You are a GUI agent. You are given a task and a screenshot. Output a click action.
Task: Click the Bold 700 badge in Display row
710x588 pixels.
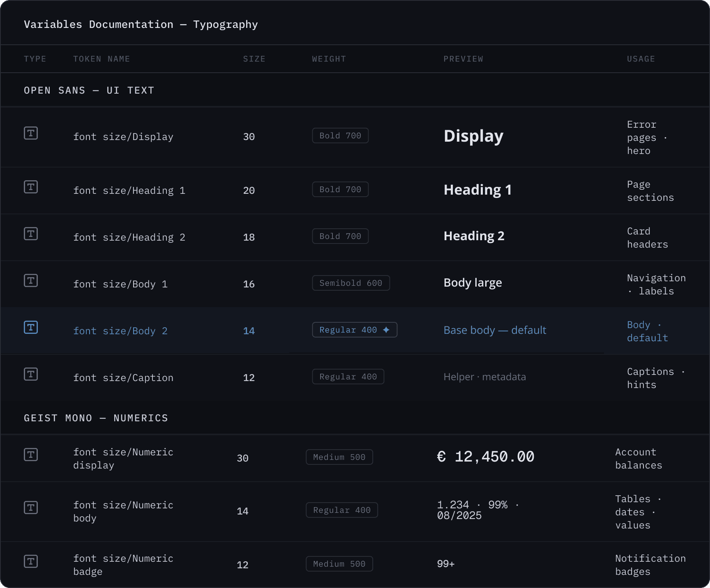(x=340, y=136)
